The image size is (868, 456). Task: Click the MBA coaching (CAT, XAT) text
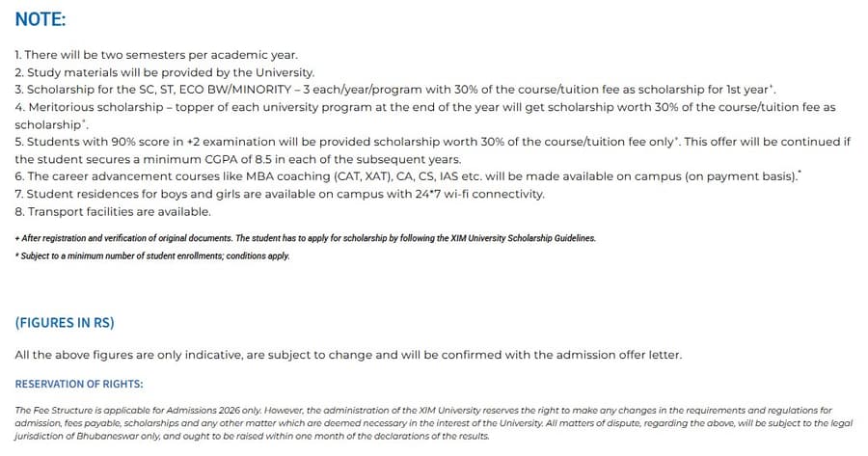(357, 176)
